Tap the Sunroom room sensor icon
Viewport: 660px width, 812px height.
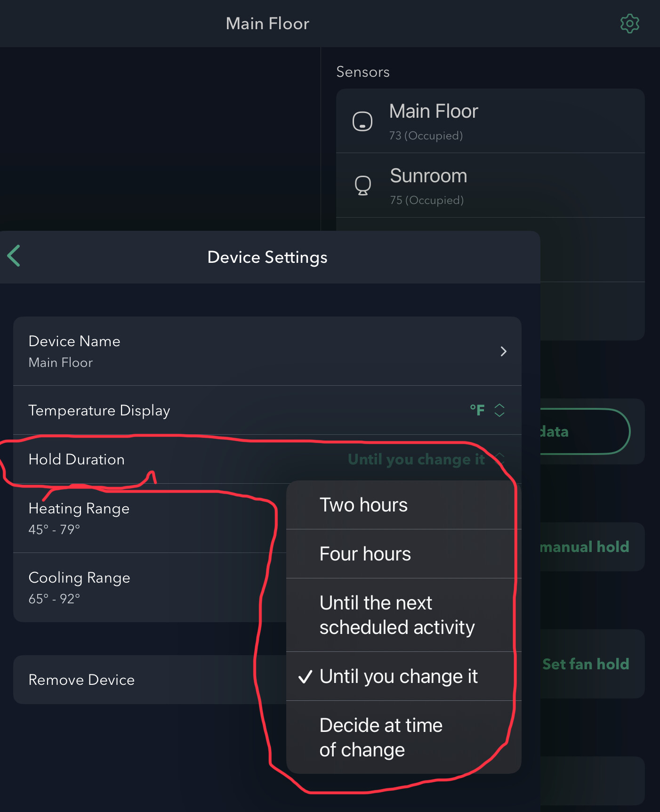coord(362,186)
